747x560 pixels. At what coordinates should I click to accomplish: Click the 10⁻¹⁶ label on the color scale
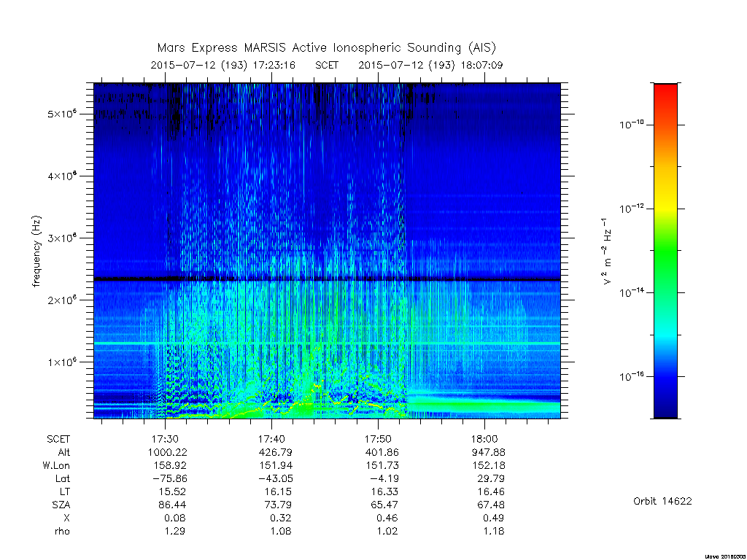632,376
